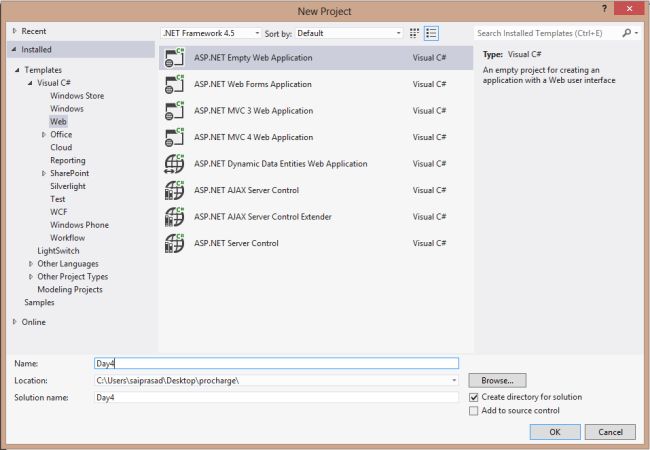The height and width of the screenshot is (450, 650).
Task: Select the Windows Phone category
Action: (79, 225)
